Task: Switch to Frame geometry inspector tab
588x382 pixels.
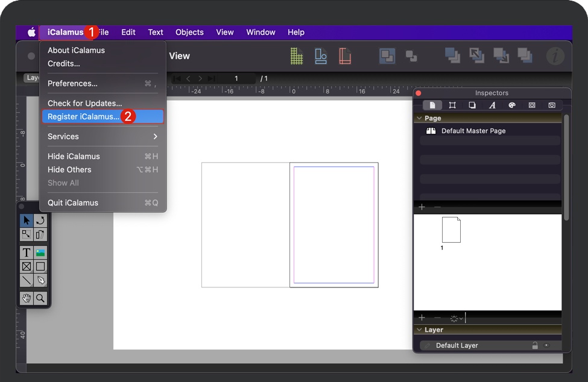Action: [x=452, y=105]
